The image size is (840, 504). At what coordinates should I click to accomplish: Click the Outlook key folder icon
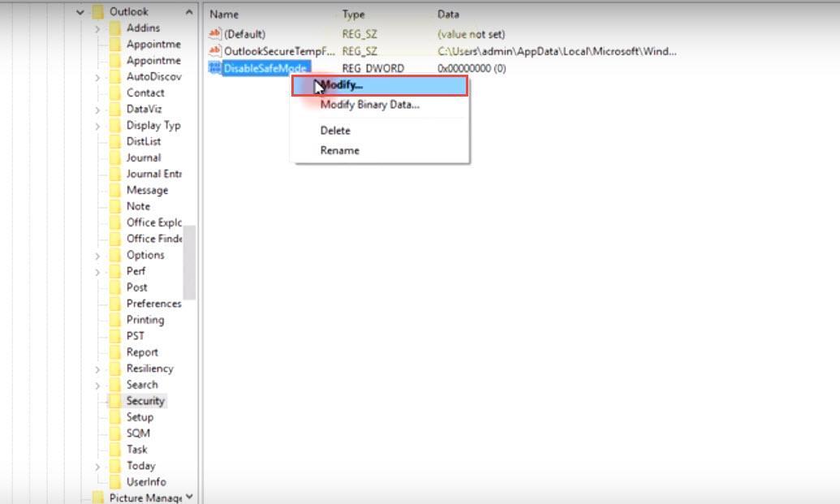coord(98,12)
